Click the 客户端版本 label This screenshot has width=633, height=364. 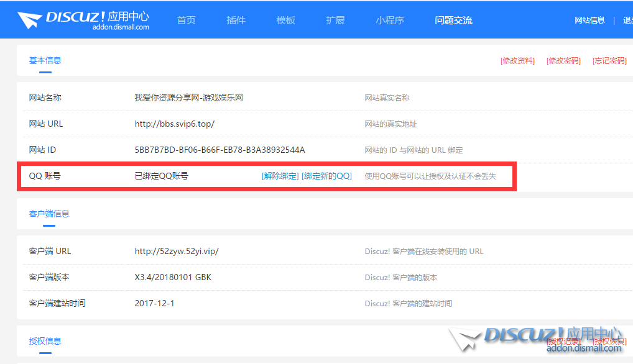(x=49, y=277)
